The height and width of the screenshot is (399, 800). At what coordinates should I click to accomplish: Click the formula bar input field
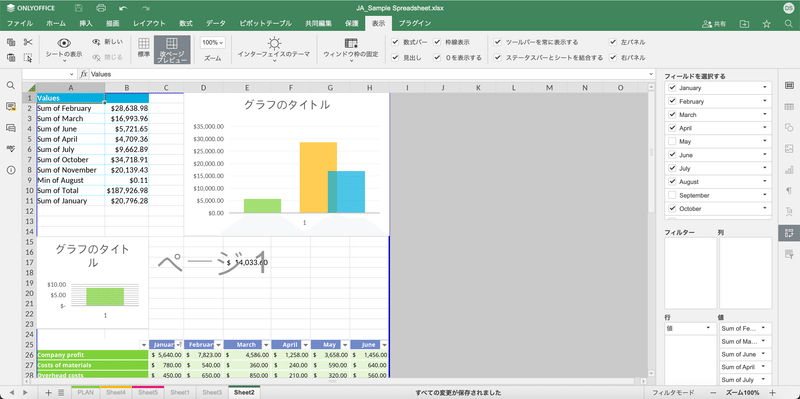(x=371, y=74)
